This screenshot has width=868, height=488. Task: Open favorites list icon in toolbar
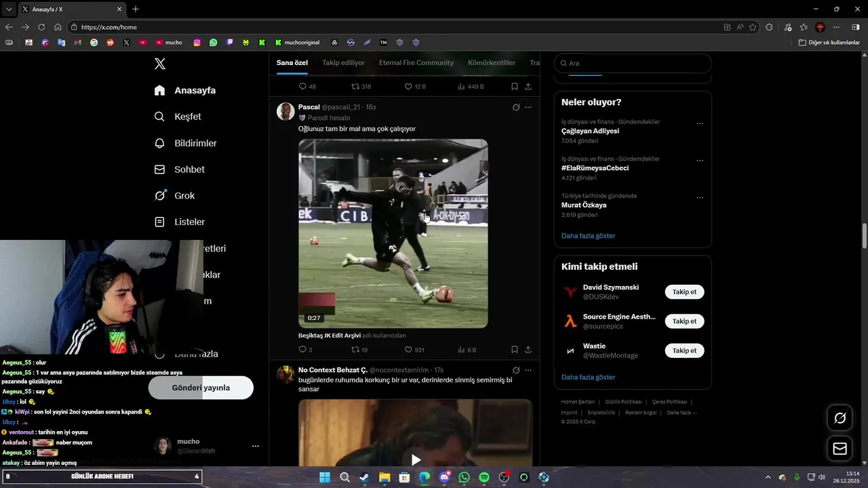point(804,27)
